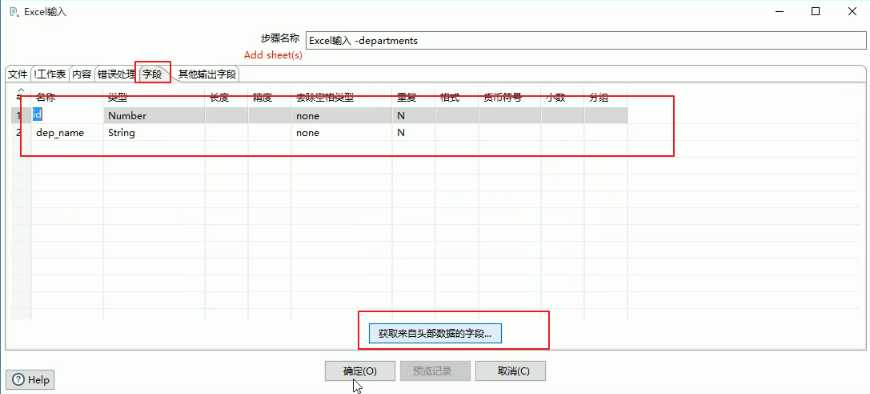Click the N repeat cell for dep_name

pyautogui.click(x=413, y=133)
